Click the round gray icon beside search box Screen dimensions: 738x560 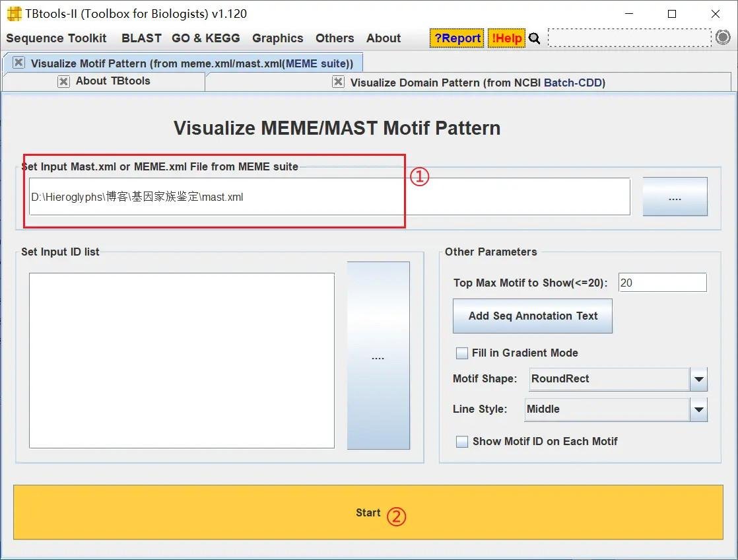pos(722,37)
